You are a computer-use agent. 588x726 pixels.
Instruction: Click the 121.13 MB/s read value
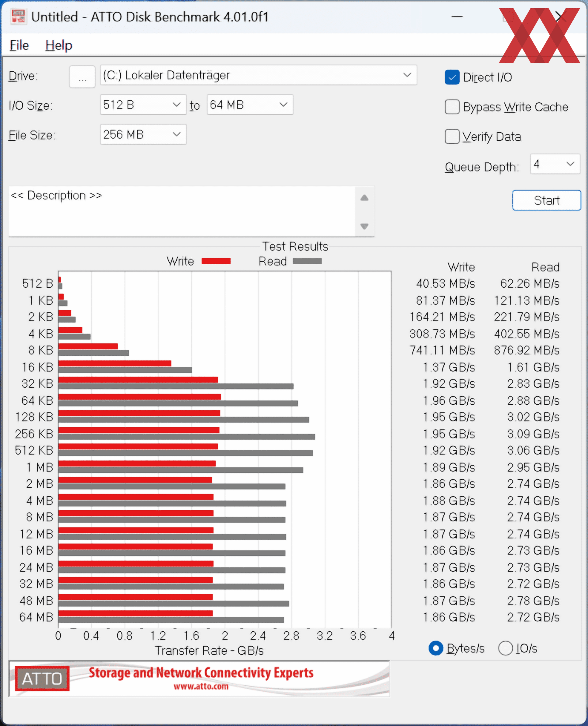[x=526, y=301]
